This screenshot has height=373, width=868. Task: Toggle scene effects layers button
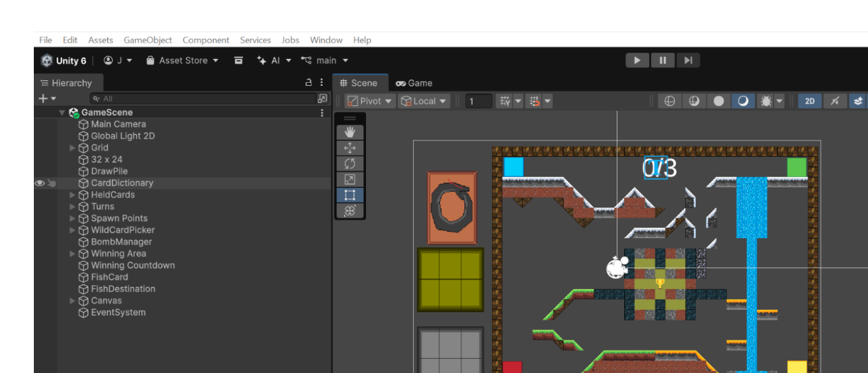click(859, 101)
